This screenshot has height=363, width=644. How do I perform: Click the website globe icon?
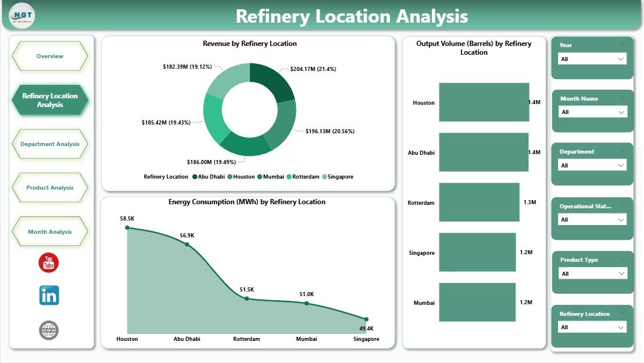tap(48, 330)
